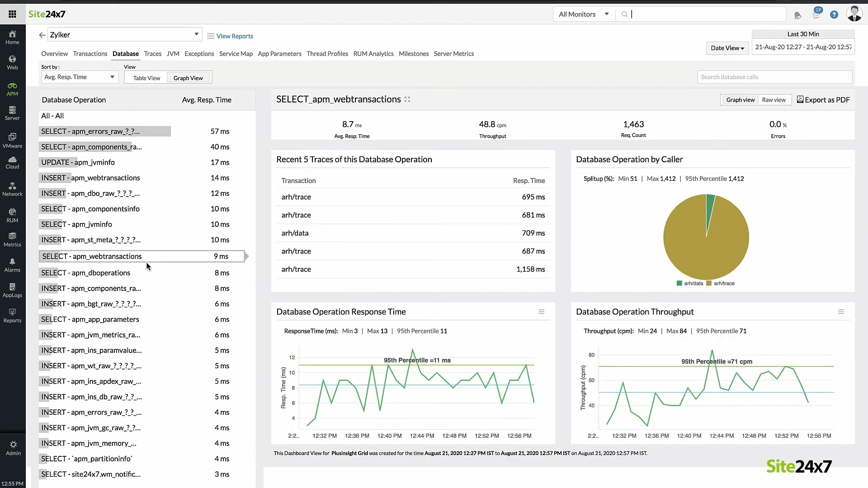Open the Thread Profiles tab
The height and width of the screenshot is (488, 868).
point(327,54)
